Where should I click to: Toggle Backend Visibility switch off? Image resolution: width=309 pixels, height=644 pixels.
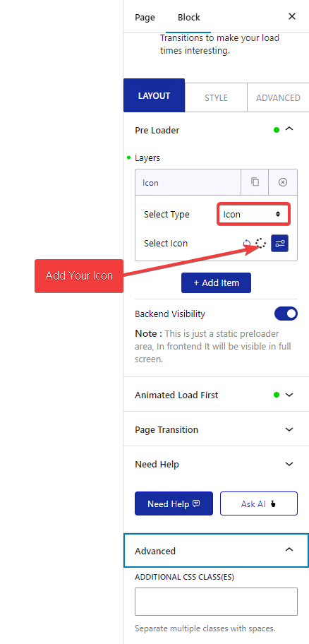(286, 314)
